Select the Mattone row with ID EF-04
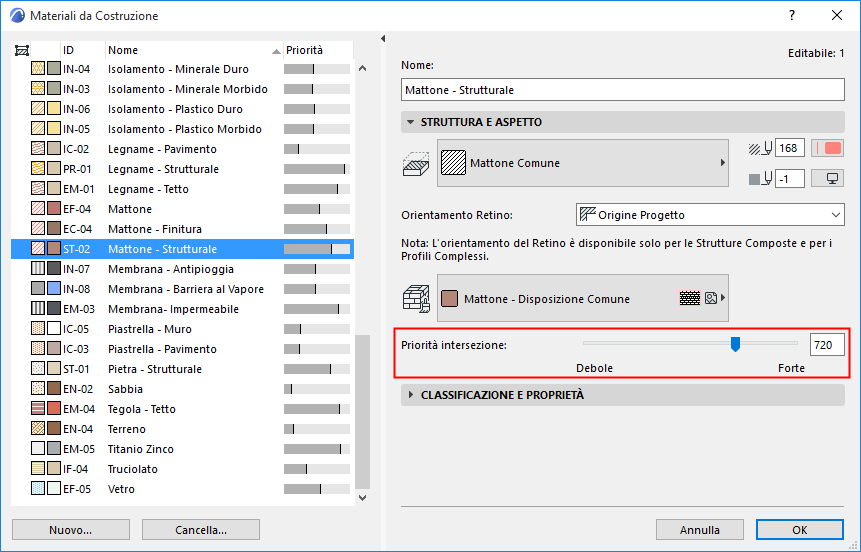This screenshot has width=861, height=552. point(182,209)
